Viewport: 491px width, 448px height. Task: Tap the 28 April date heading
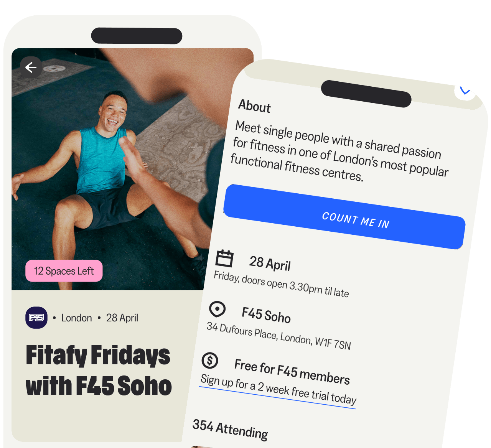pyautogui.click(x=270, y=264)
